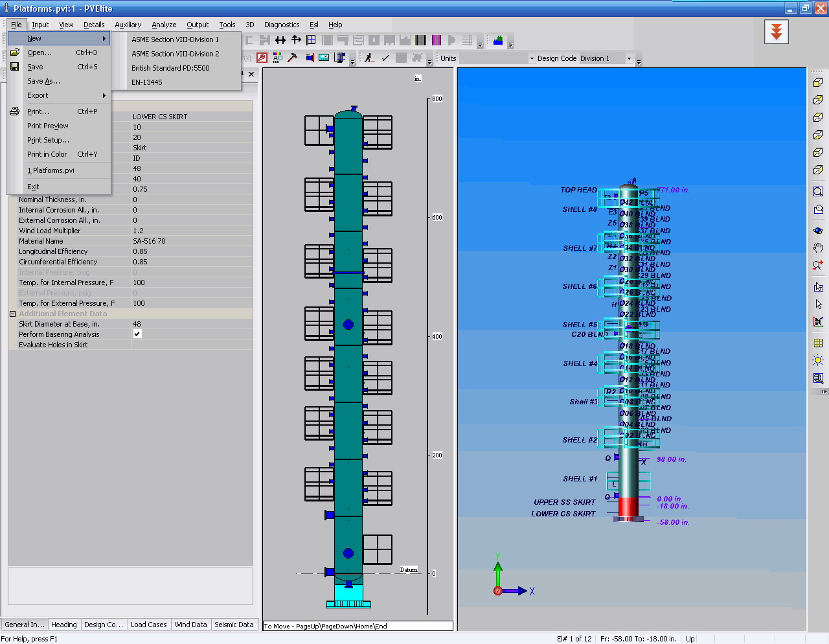
Task: Open overflow arrow after pipe icon toolbar group
Action: click(352, 62)
